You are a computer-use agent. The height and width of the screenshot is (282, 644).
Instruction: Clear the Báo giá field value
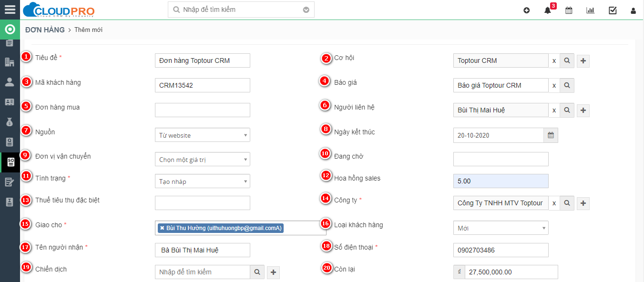point(554,85)
